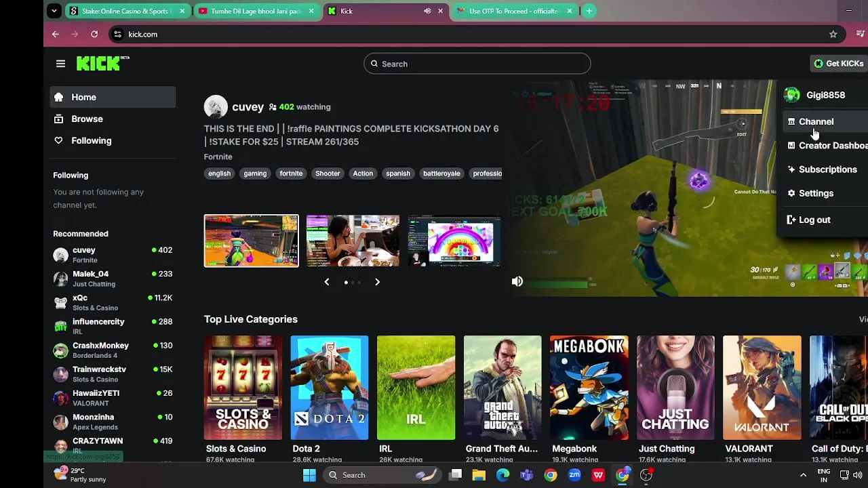Click Malek_04 avatar in Recommended
The width and height of the screenshot is (868, 488).
(x=61, y=279)
